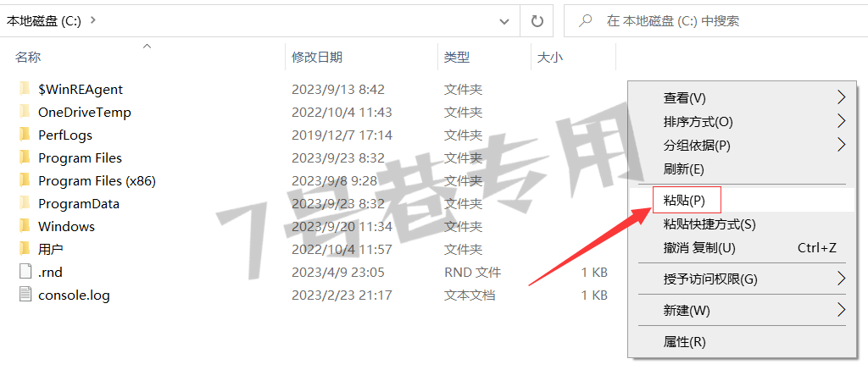This screenshot has width=868, height=392.
Task: Expand the 新建(W) submenu arrow
Action: click(x=842, y=310)
